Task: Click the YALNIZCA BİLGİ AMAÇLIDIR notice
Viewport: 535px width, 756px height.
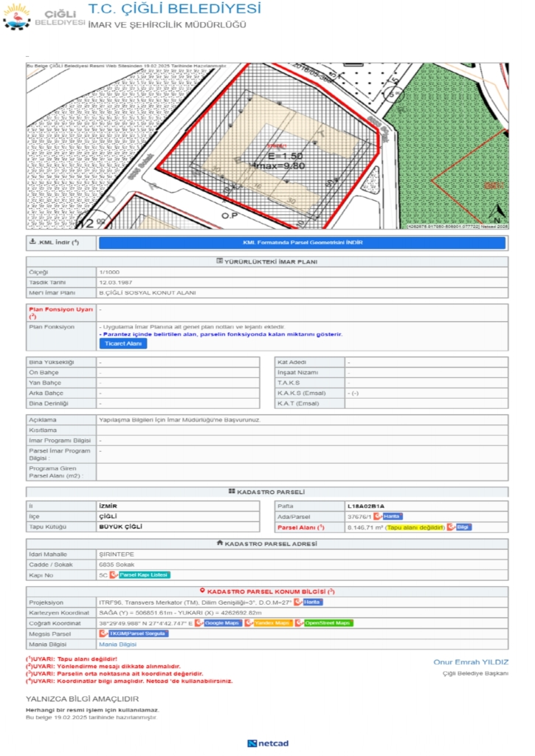Action: coord(82,698)
